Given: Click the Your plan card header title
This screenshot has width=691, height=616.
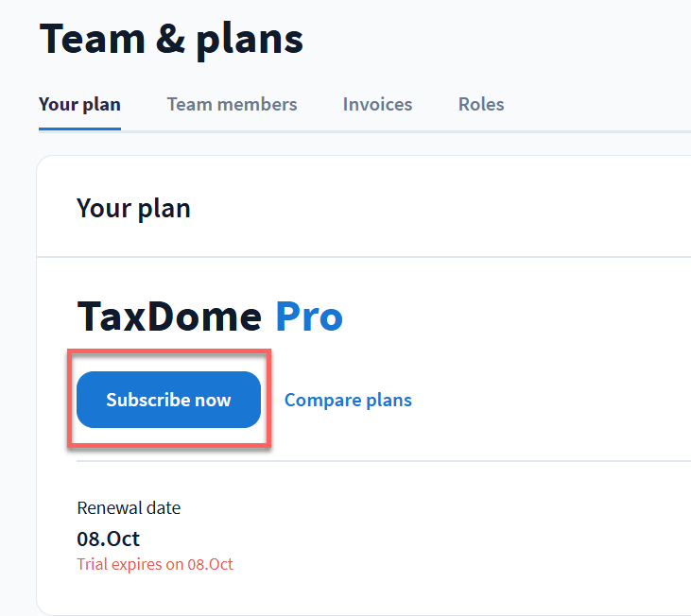Looking at the screenshot, I should [133, 208].
